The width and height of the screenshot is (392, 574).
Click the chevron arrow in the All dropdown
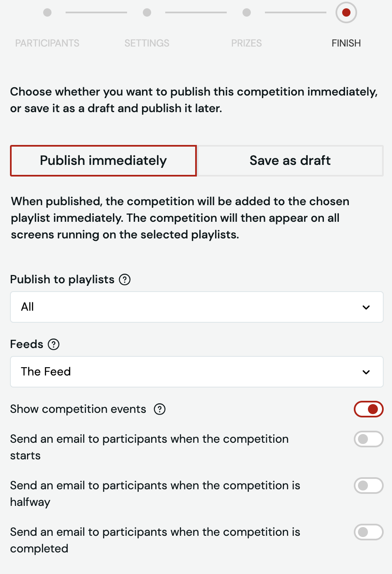(x=366, y=307)
